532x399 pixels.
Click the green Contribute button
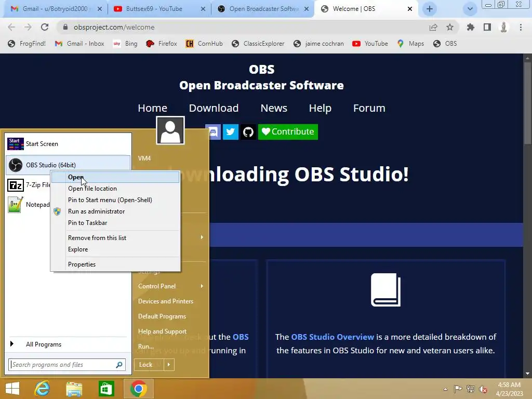click(288, 131)
